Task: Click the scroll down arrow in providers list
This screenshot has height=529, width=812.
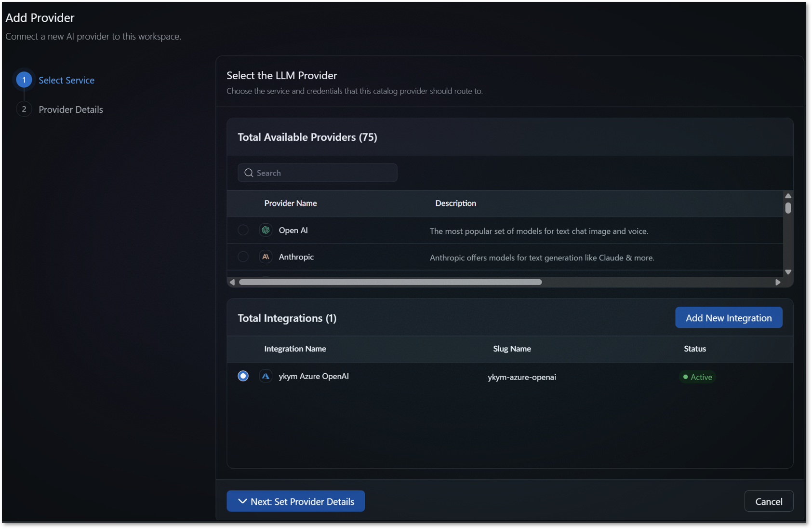Action: (788, 272)
